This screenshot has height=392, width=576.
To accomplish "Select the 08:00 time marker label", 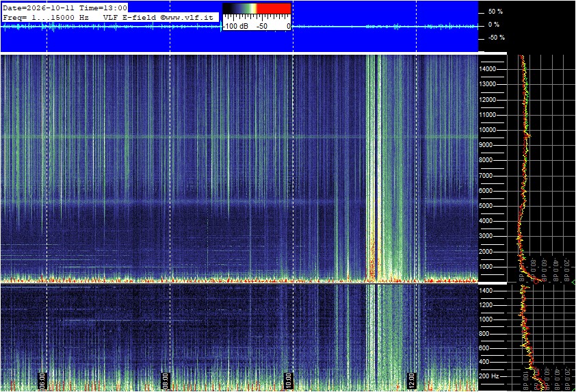I will [x=166, y=381].
